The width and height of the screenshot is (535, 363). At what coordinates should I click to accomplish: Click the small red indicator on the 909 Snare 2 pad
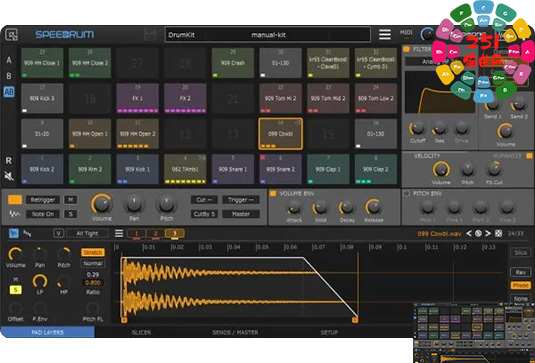[262, 157]
